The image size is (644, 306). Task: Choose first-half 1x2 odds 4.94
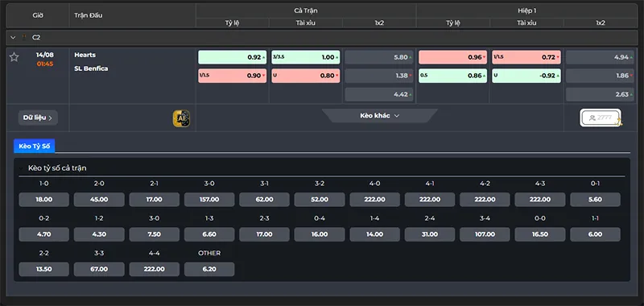(x=600, y=57)
